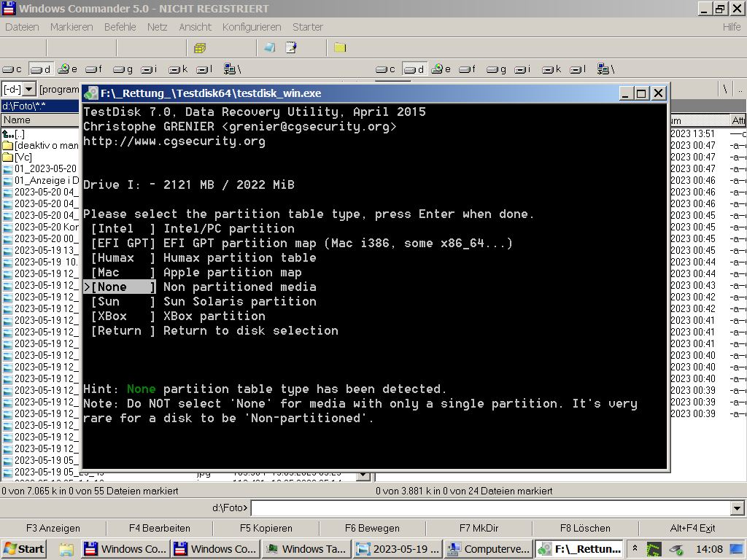
Task: Select drive i in left panel drive bar
Action: click(x=149, y=69)
